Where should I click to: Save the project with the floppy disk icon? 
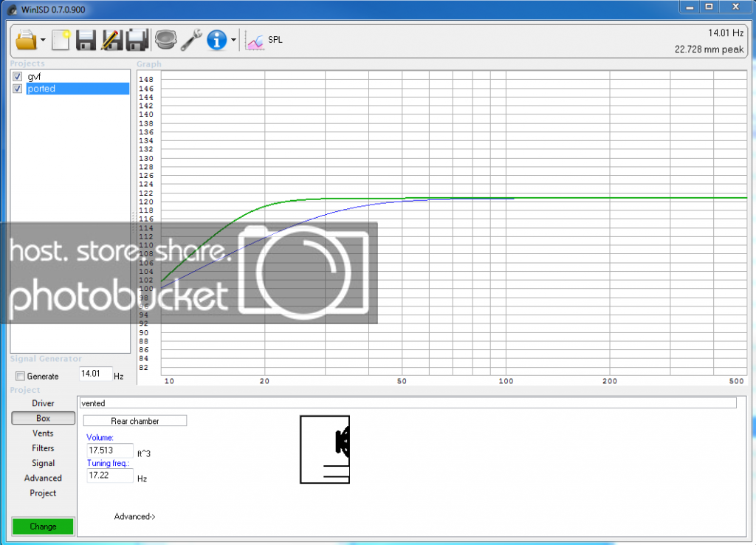point(86,40)
